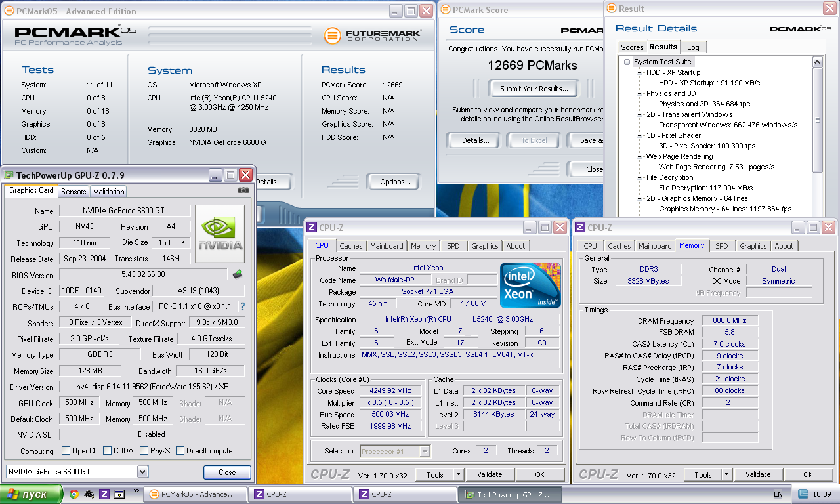The width and height of the screenshot is (840, 504).
Task: Click the black bug icon in quick launch
Action: [89, 494]
